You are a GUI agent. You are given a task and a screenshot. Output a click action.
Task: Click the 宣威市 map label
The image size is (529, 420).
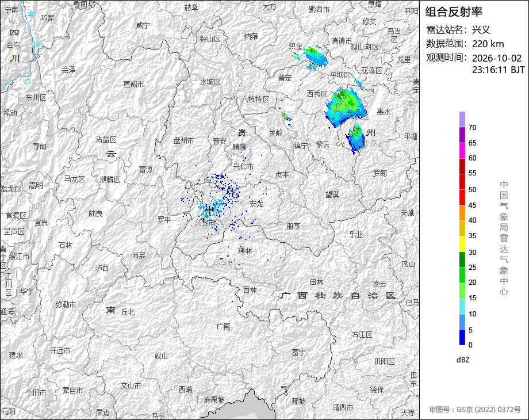[x=133, y=84]
